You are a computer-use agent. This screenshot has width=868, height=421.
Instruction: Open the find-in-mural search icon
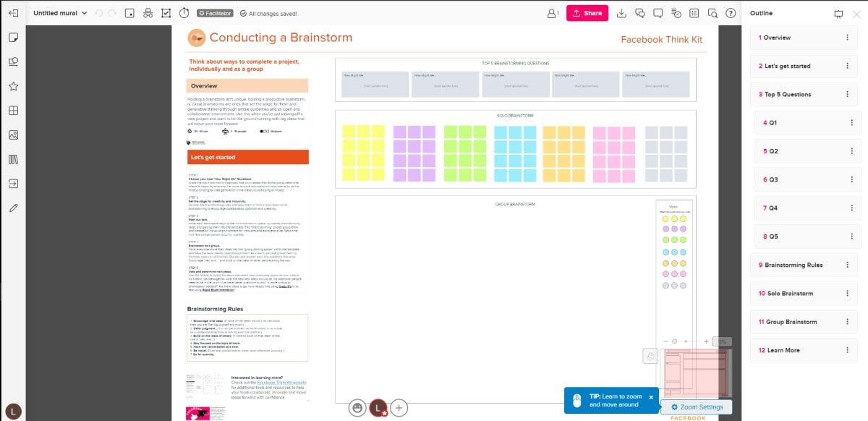click(712, 13)
